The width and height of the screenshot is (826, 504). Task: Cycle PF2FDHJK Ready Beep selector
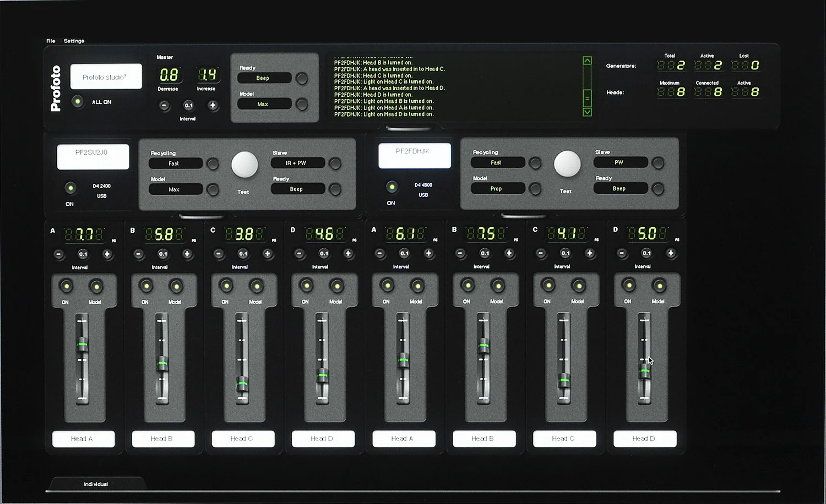[x=657, y=189]
